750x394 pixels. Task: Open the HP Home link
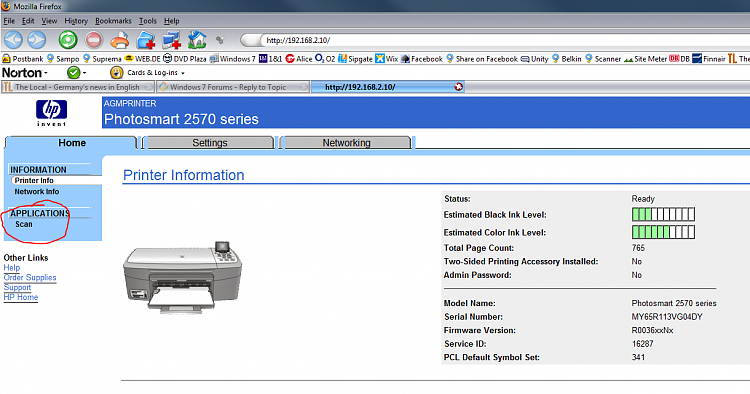tap(21, 297)
